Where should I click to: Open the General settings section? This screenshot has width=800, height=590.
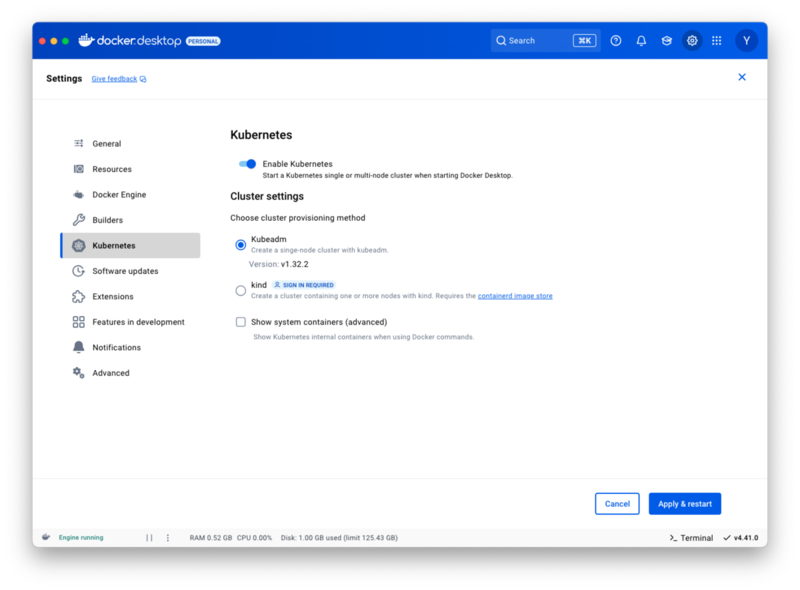(x=131, y=143)
